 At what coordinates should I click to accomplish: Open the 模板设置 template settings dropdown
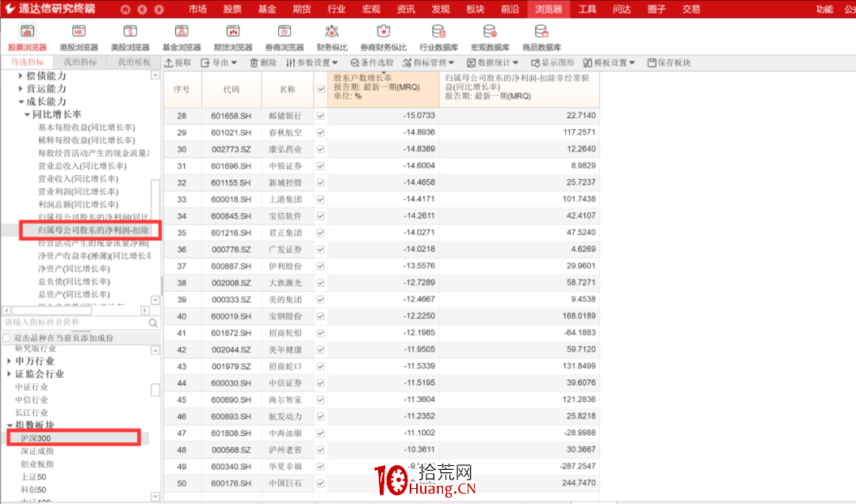(x=610, y=63)
